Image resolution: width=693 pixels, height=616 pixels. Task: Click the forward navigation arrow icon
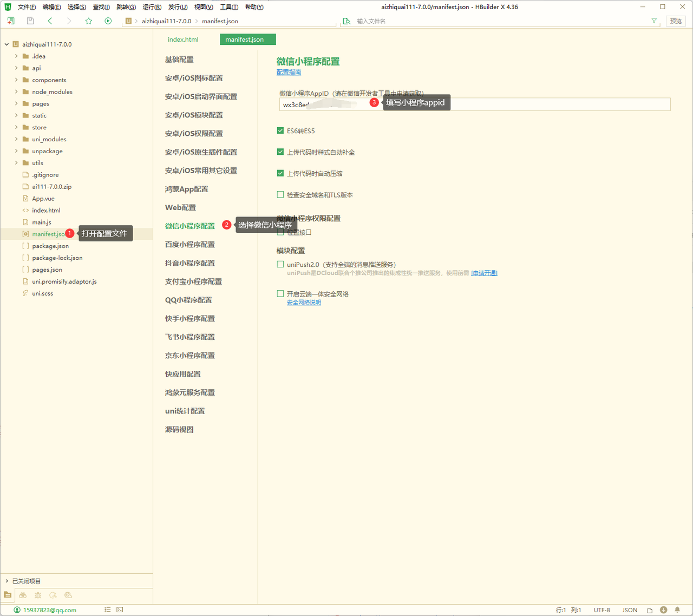pyautogui.click(x=69, y=21)
